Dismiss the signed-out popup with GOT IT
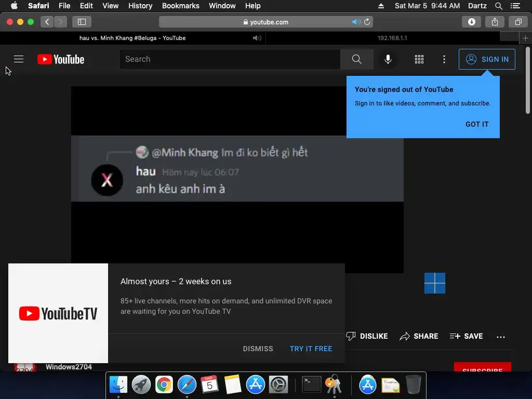532x399 pixels. (477, 124)
